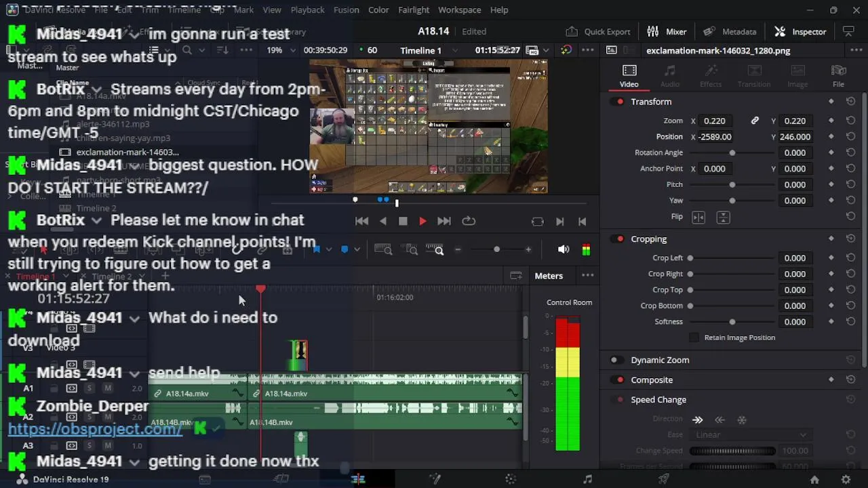868x488 pixels.
Task: Add keyframe for Position
Action: (831, 137)
